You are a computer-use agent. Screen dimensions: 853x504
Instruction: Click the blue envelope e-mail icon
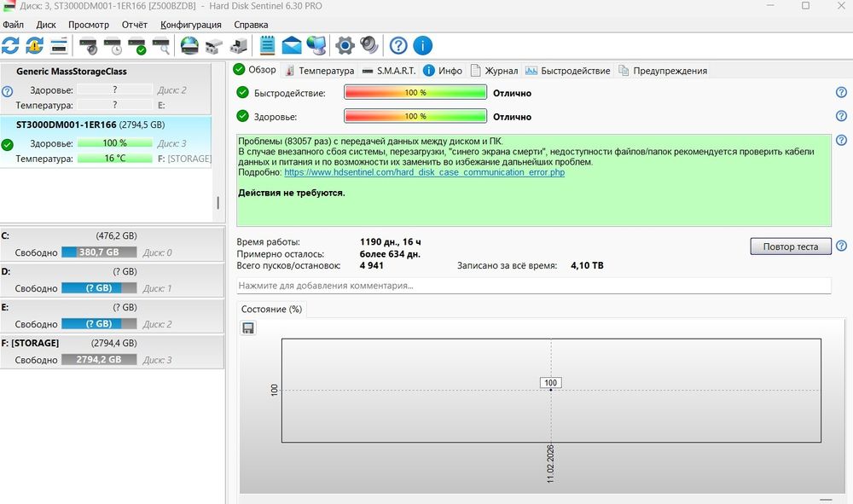tap(292, 46)
